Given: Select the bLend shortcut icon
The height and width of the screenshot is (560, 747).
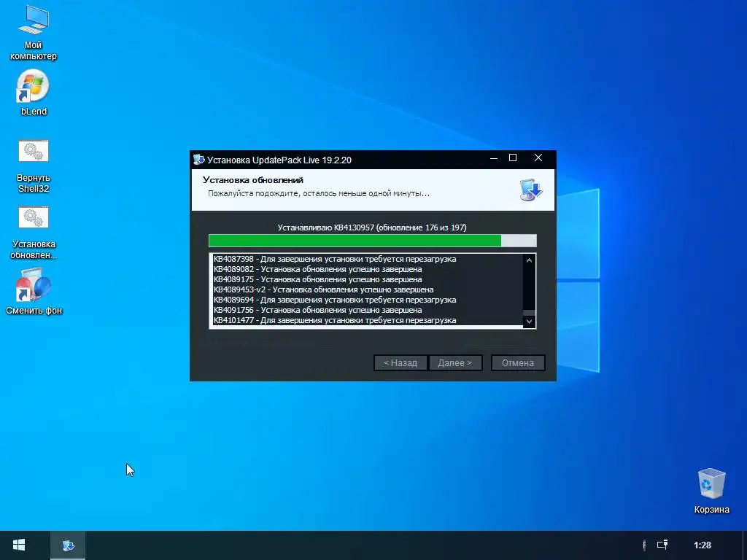Looking at the screenshot, I should pos(34,93).
